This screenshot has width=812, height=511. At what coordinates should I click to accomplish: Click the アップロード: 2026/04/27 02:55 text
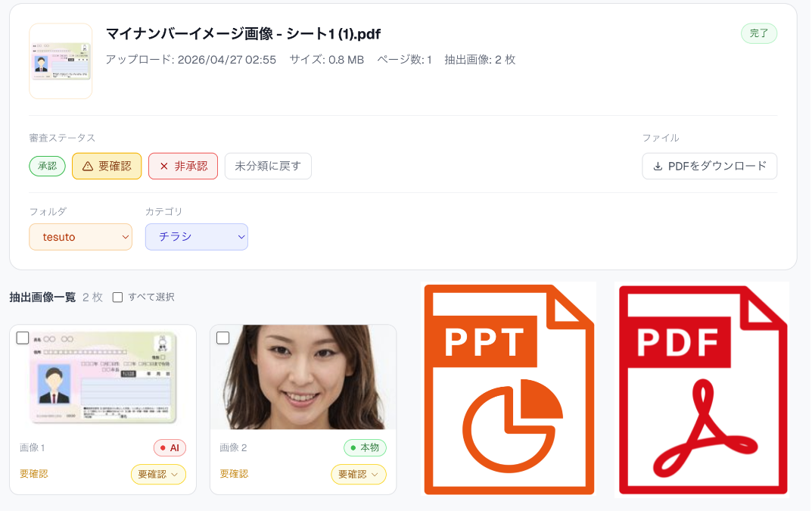click(x=191, y=60)
